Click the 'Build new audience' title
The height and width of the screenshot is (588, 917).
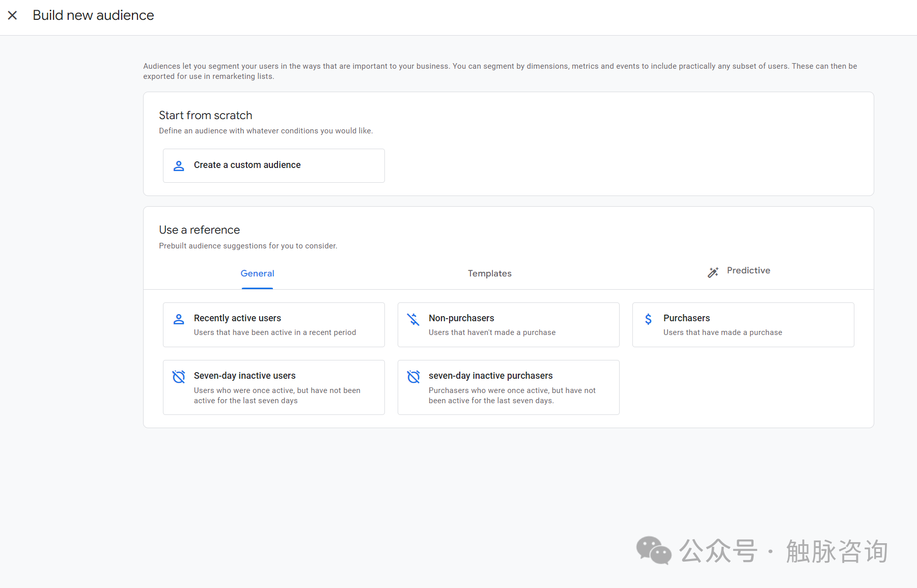coord(93,15)
